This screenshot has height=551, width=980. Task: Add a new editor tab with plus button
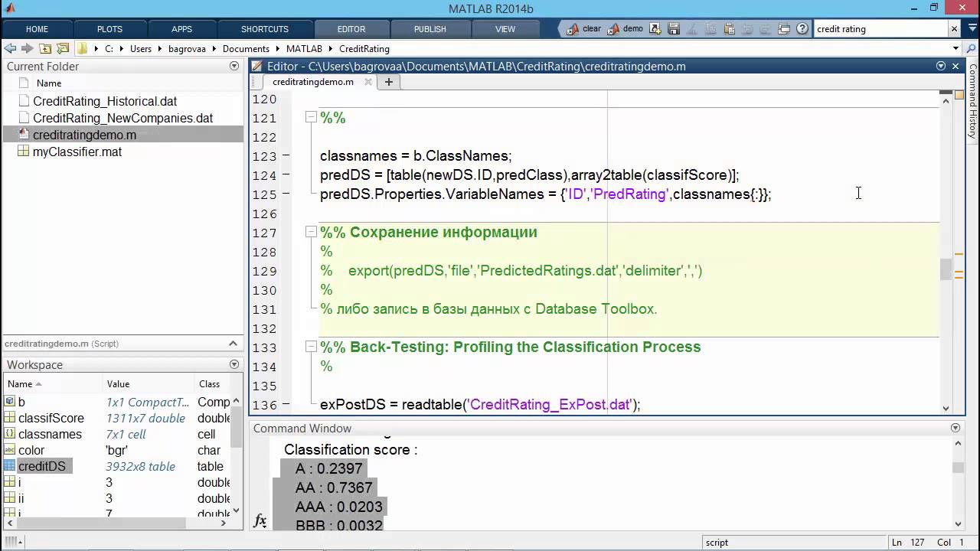click(389, 82)
